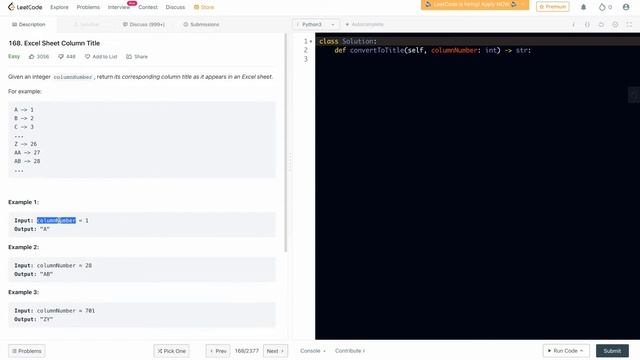The image size is (640, 360).
Task: Click the streak flame counter icon
Action: (602, 7)
